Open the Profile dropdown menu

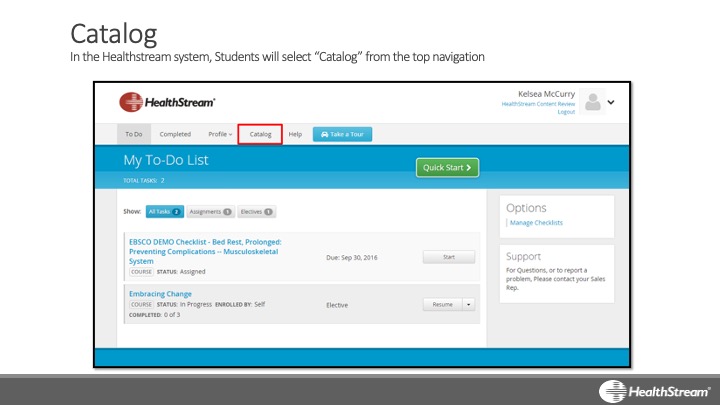pyautogui.click(x=220, y=134)
